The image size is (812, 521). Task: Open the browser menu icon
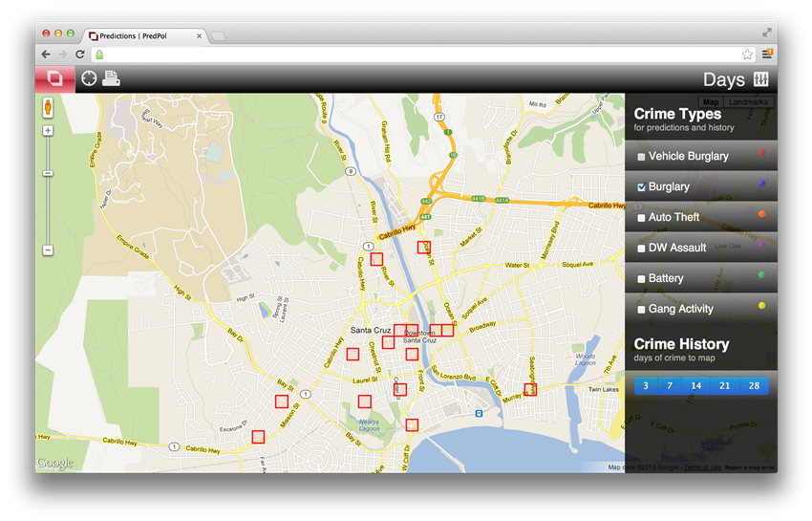(767, 54)
